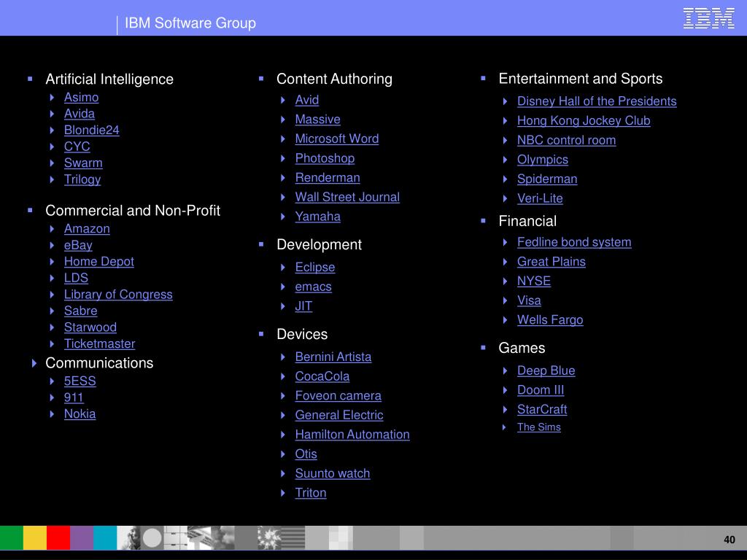
Task: Click the Avid link
Action: coord(307,100)
